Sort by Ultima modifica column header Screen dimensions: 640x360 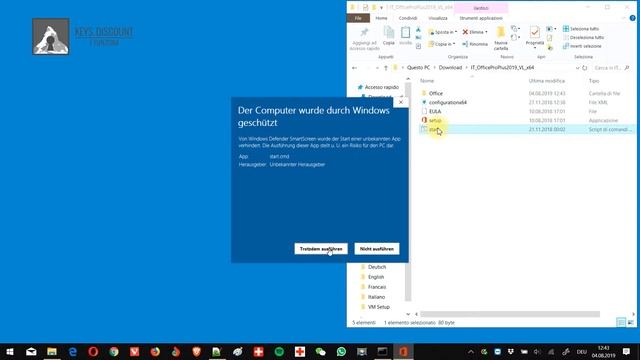pos(547,81)
